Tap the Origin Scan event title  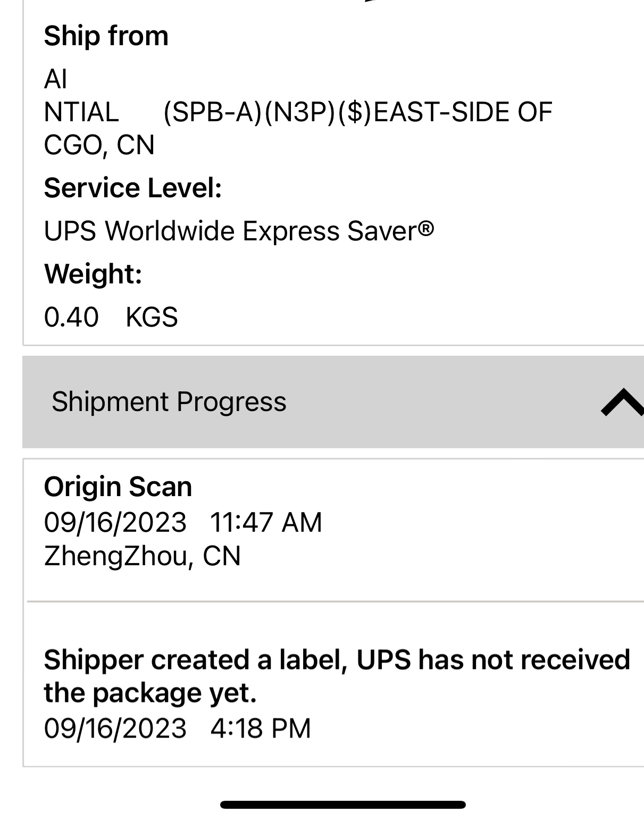coord(118,487)
